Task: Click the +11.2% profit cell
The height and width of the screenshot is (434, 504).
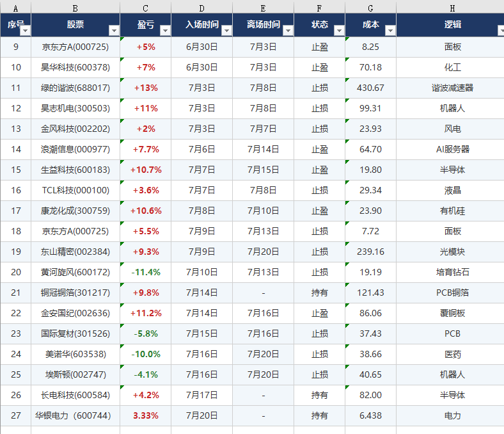Action: [x=146, y=313]
